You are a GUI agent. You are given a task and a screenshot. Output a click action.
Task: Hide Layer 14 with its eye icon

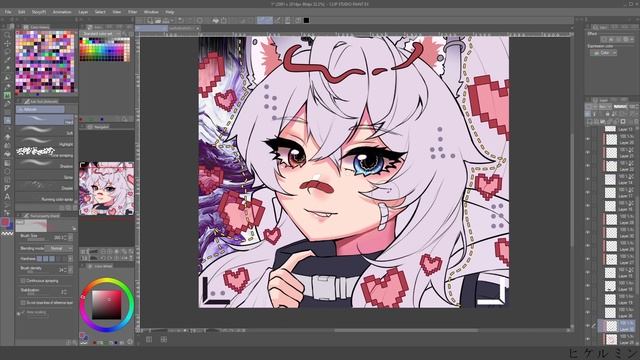(588, 180)
